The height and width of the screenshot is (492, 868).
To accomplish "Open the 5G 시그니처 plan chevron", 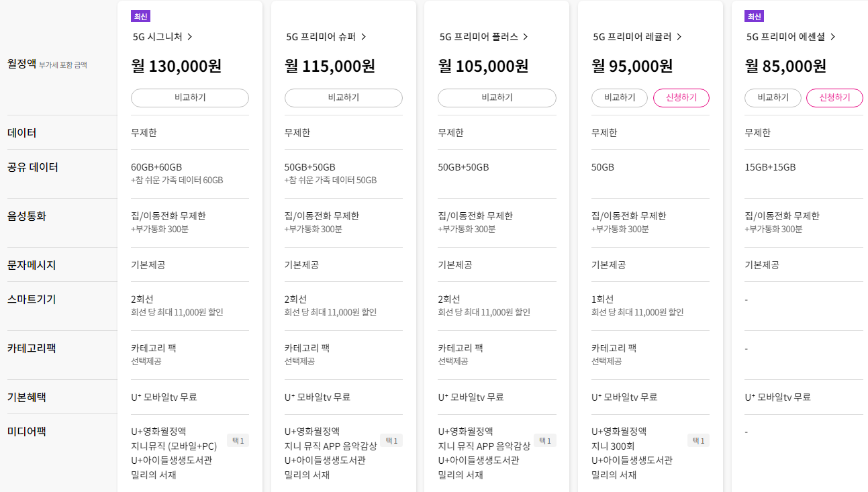I will 190,37.
